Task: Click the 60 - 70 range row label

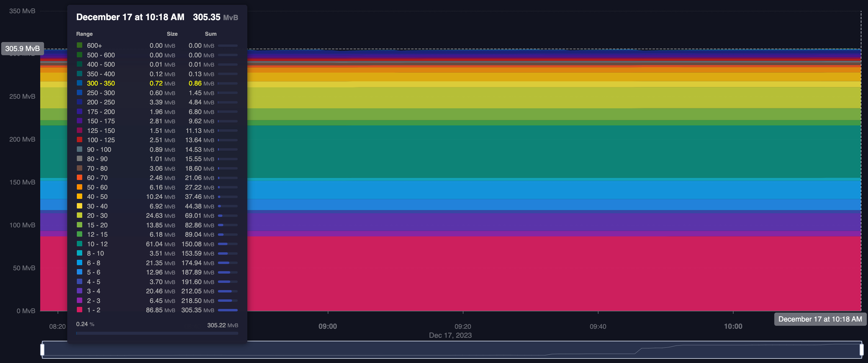Action: 97,178
